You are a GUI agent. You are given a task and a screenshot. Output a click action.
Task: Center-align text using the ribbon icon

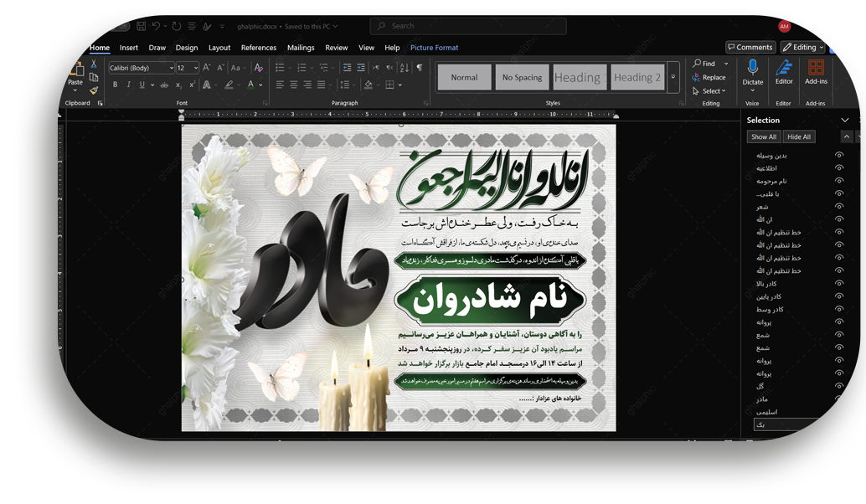(x=293, y=85)
